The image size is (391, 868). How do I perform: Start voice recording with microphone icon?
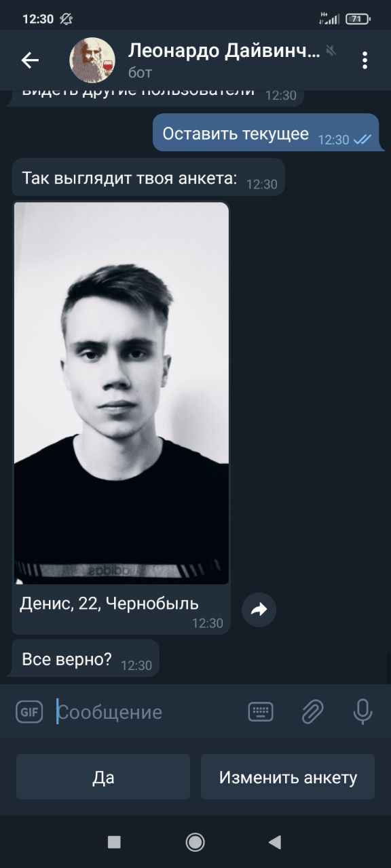click(362, 712)
